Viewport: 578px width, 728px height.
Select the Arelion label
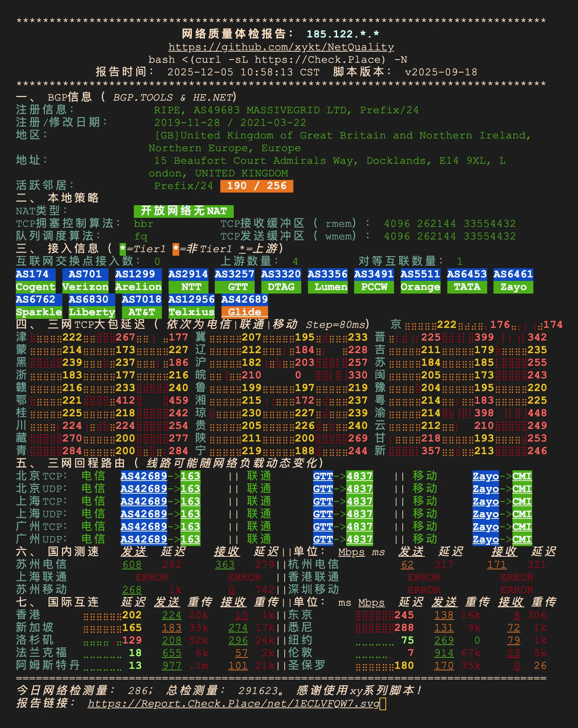tap(138, 287)
